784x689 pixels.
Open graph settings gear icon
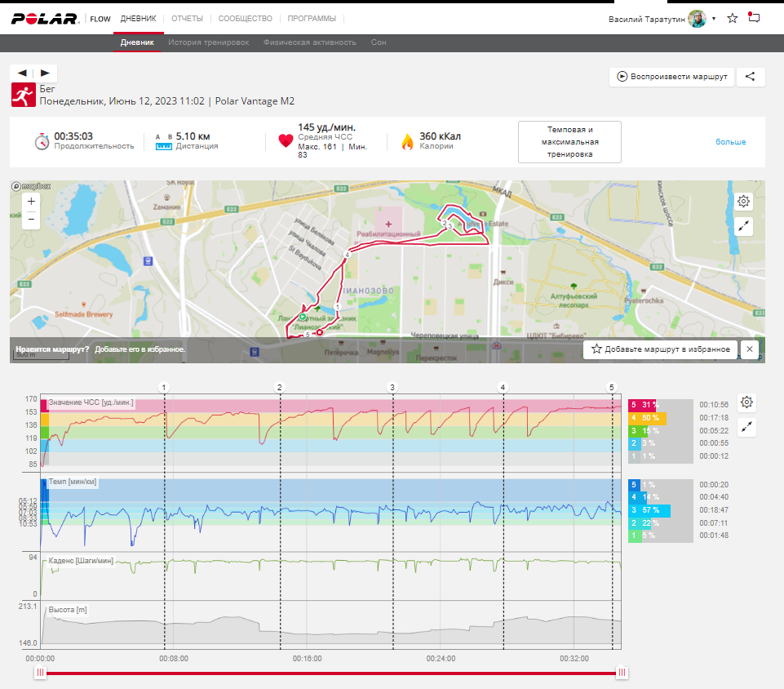(x=746, y=402)
